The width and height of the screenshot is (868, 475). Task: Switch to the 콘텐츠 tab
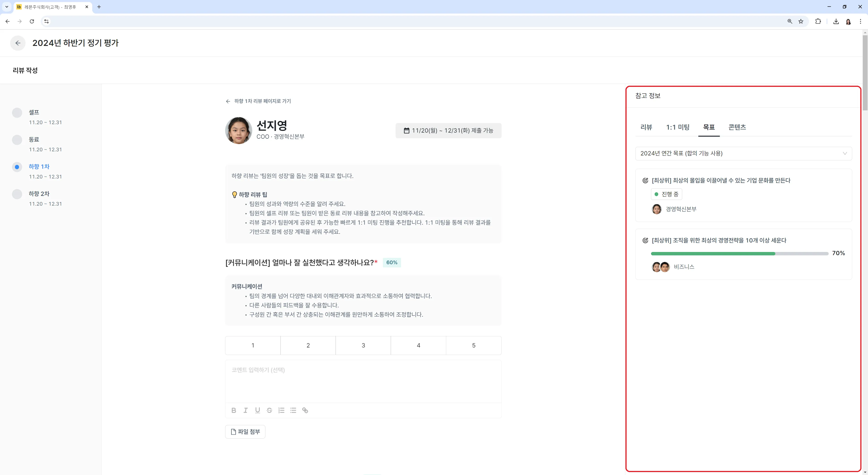pyautogui.click(x=737, y=127)
